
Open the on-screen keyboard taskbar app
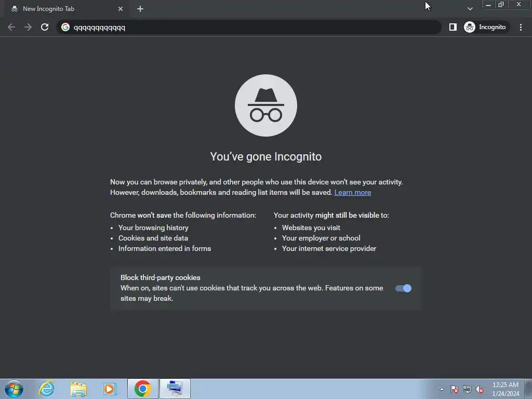(175, 389)
